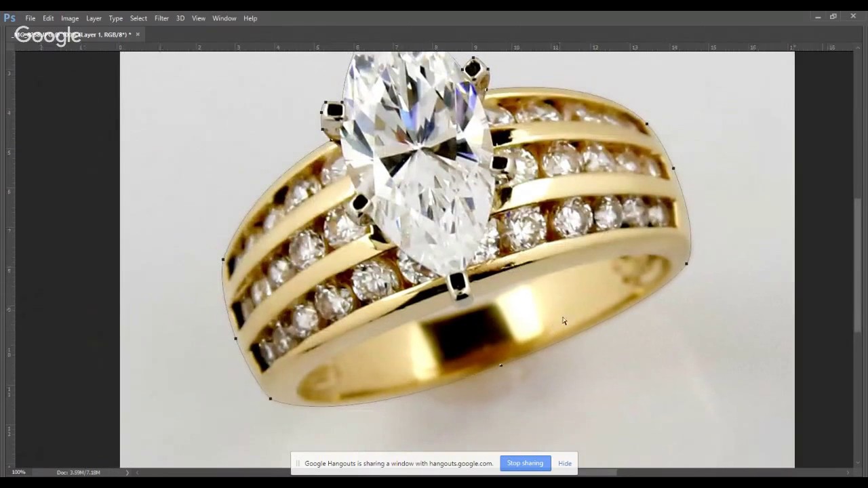Click Stop sharing in Hangouts bar
The image size is (868, 488).
pos(525,464)
